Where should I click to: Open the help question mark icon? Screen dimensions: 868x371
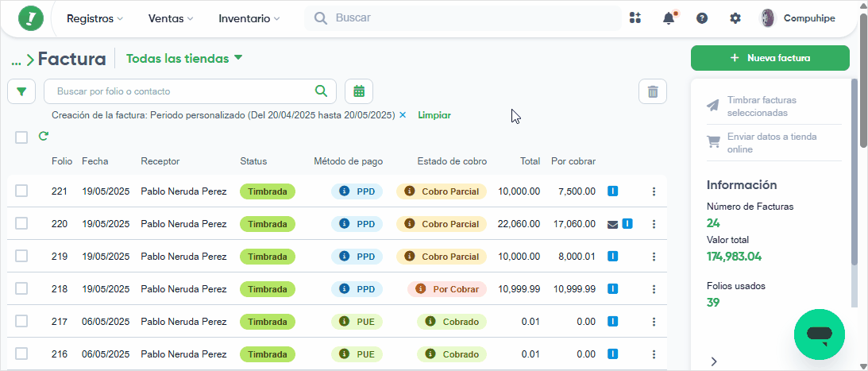(x=702, y=18)
